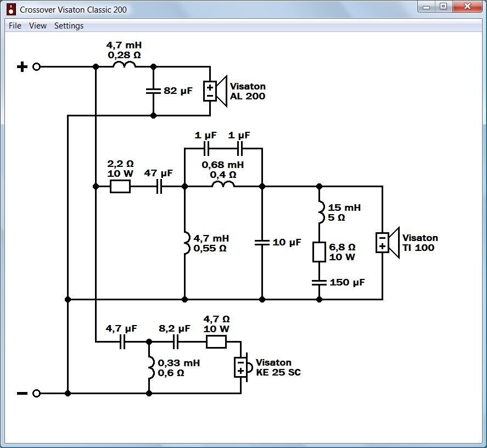Viewport: 487px width, 448px height.
Task: Click the '4,7 Ω 10 W' value label
Action: 216,324
